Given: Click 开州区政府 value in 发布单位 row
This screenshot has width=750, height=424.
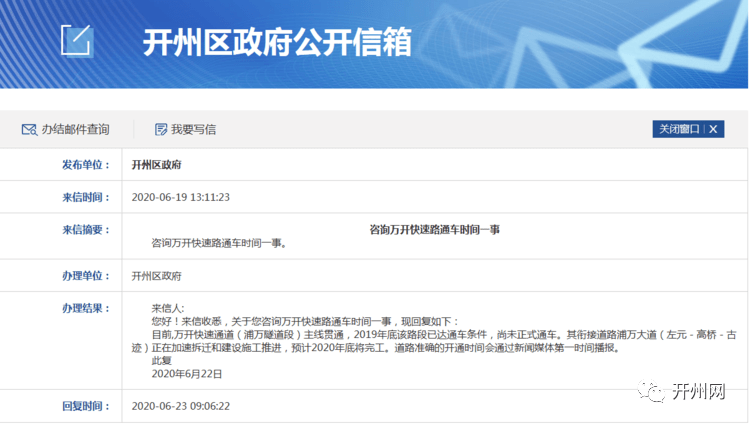Looking at the screenshot, I should [x=156, y=164].
